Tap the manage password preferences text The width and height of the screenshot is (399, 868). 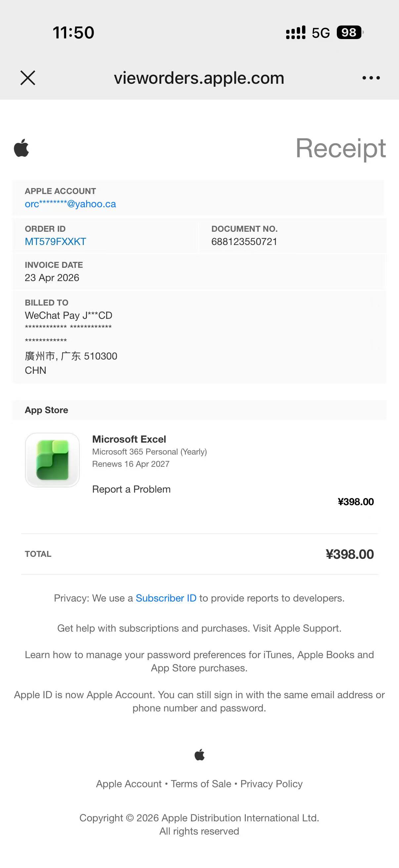click(199, 661)
